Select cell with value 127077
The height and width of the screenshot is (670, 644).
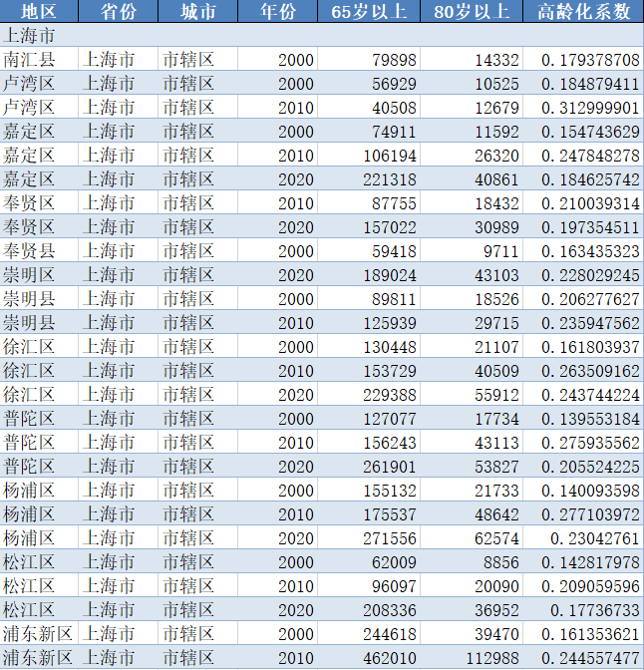[369, 418]
